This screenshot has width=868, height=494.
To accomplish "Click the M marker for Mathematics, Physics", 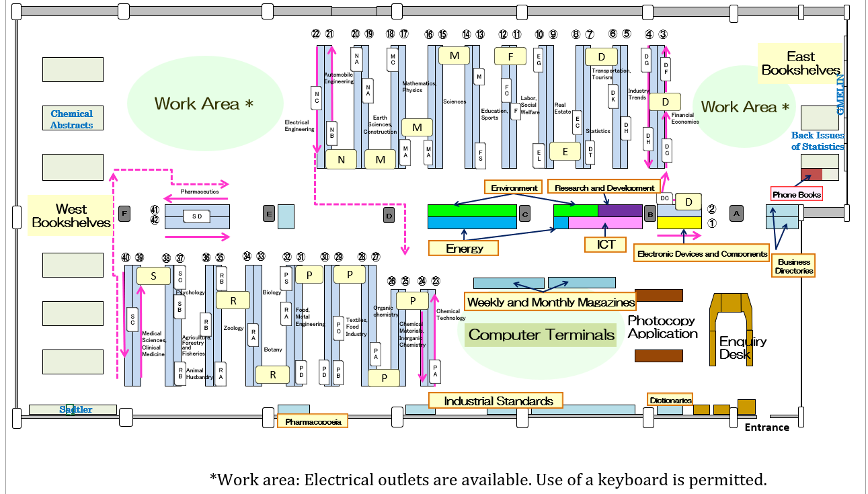I will [x=417, y=127].
